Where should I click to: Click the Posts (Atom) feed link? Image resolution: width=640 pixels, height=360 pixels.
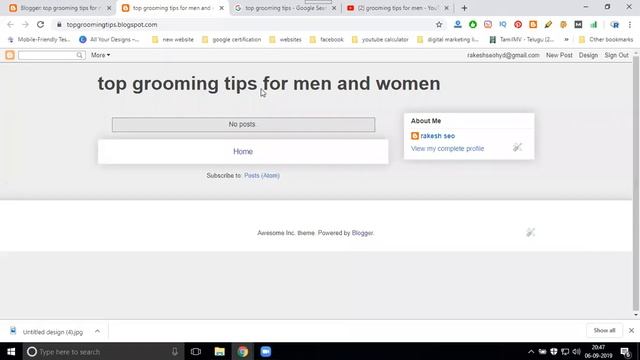[262, 176]
